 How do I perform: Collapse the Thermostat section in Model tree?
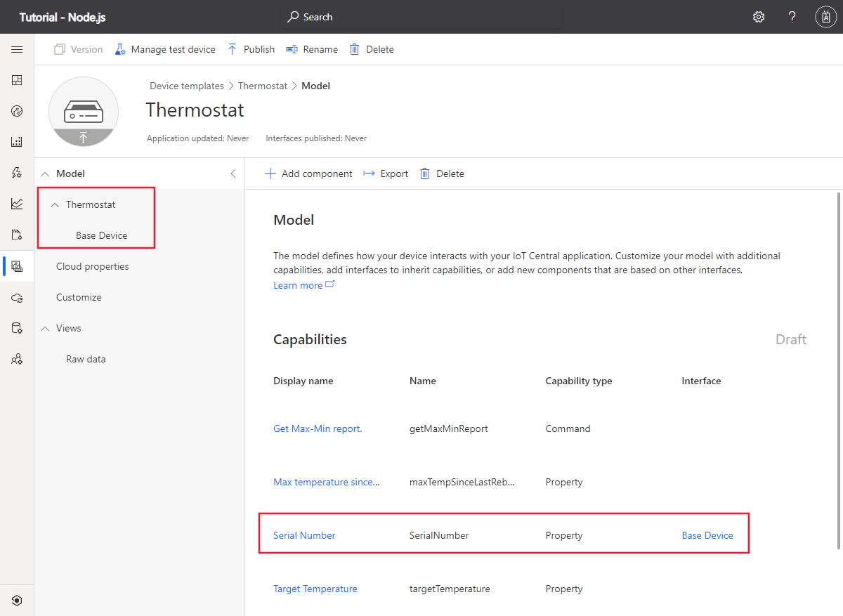pyautogui.click(x=54, y=204)
